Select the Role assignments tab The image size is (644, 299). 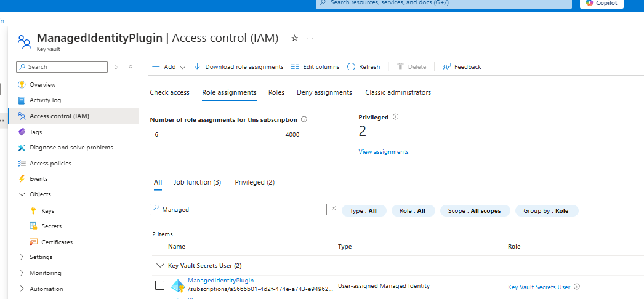point(229,92)
